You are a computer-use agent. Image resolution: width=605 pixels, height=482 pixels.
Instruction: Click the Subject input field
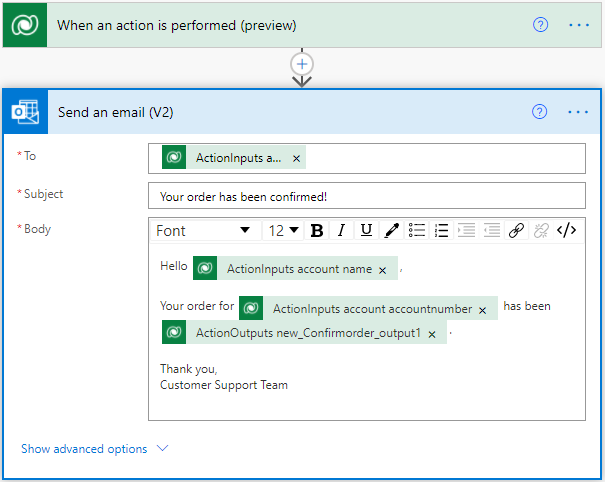coord(367,196)
